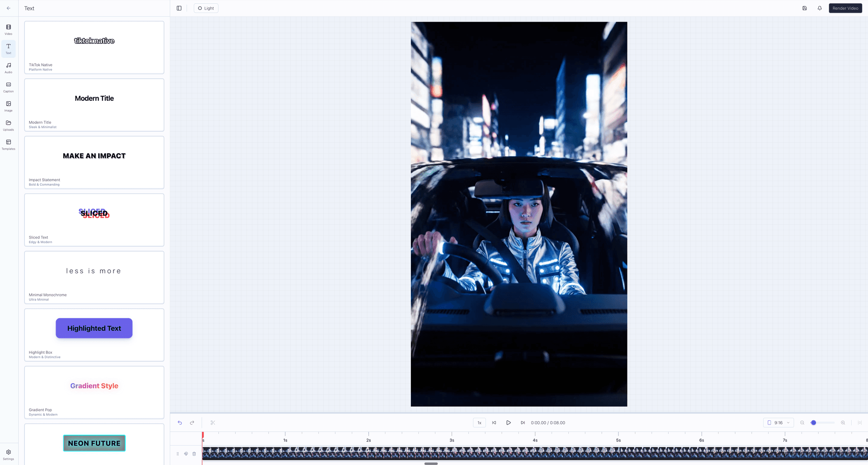Image resolution: width=868 pixels, height=465 pixels.
Task: Click the Render Video button
Action: point(845,8)
